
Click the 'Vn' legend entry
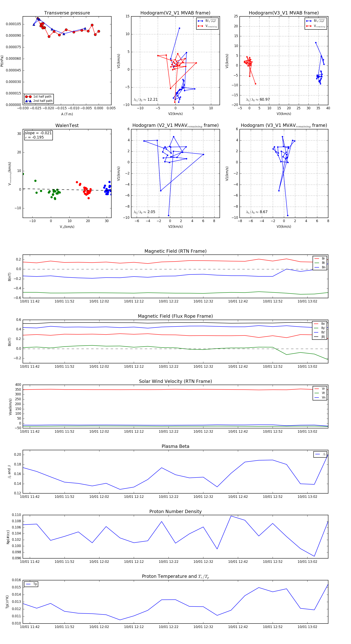click(320, 398)
